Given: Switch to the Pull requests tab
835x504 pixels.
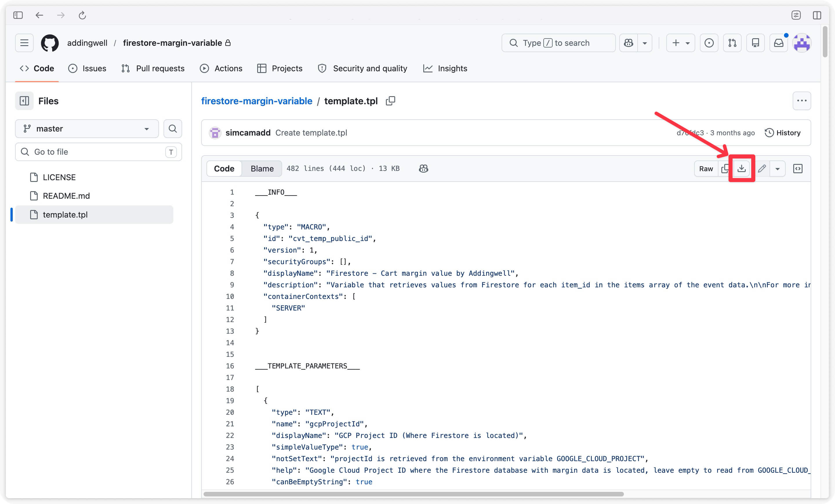Looking at the screenshot, I should coord(153,68).
